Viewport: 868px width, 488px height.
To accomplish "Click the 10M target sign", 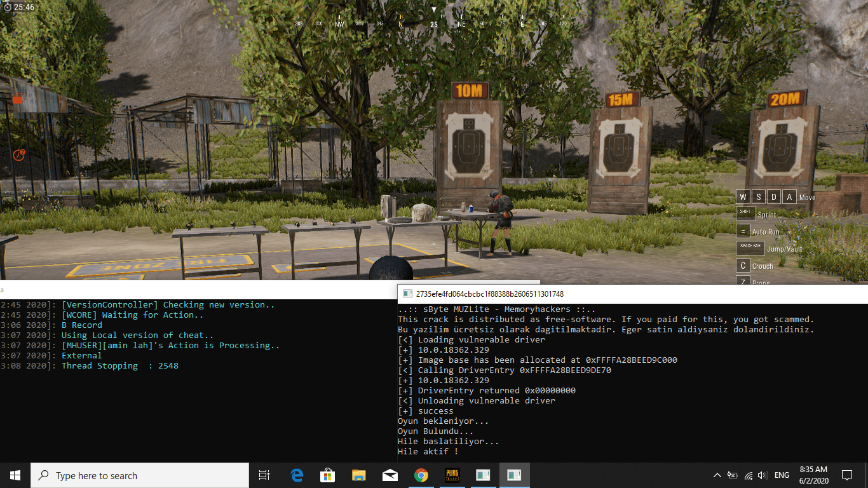I will (x=469, y=91).
